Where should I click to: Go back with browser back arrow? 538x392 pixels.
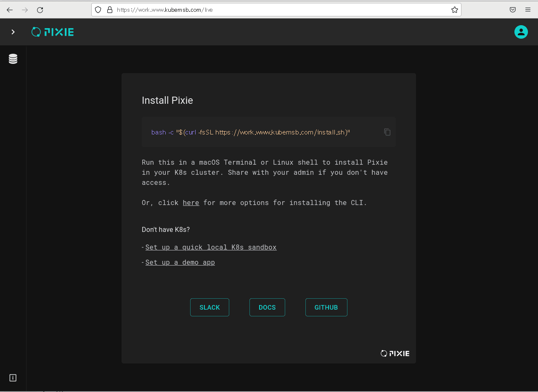tap(10, 10)
